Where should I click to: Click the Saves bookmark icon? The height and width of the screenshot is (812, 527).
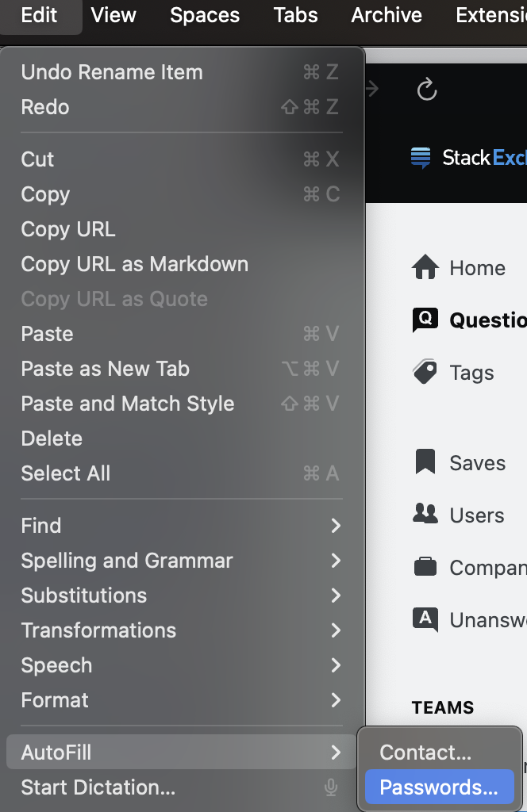pos(425,462)
